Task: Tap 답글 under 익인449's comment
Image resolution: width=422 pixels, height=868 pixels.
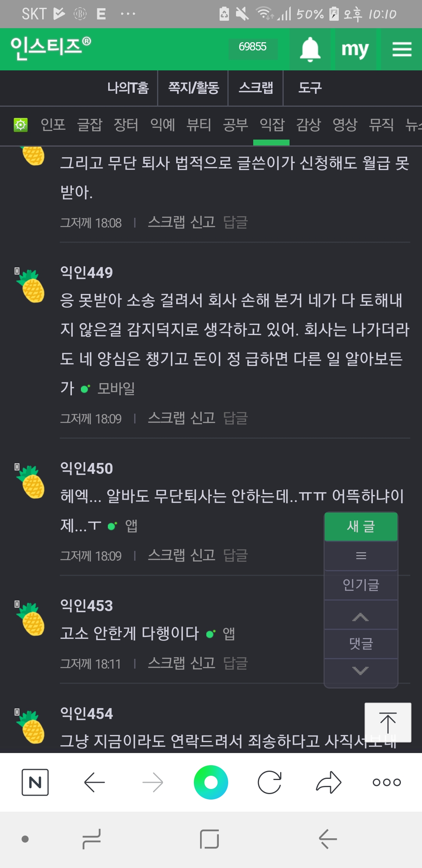Action: point(235,418)
